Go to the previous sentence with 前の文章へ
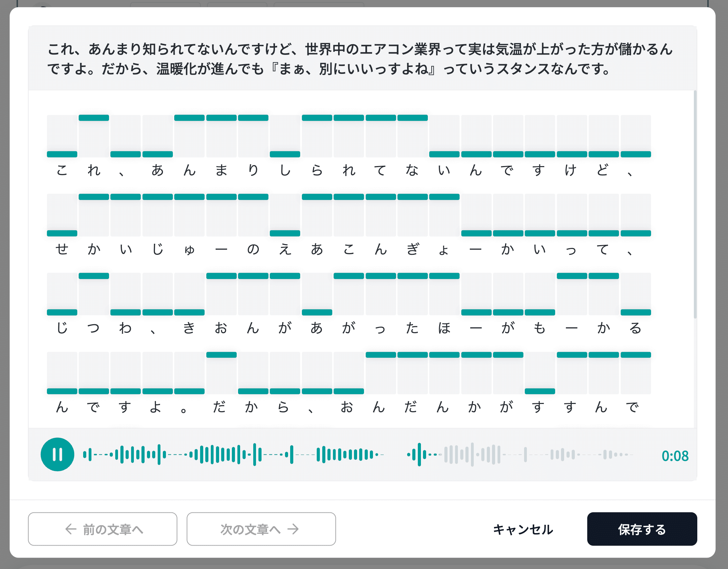 (x=102, y=529)
